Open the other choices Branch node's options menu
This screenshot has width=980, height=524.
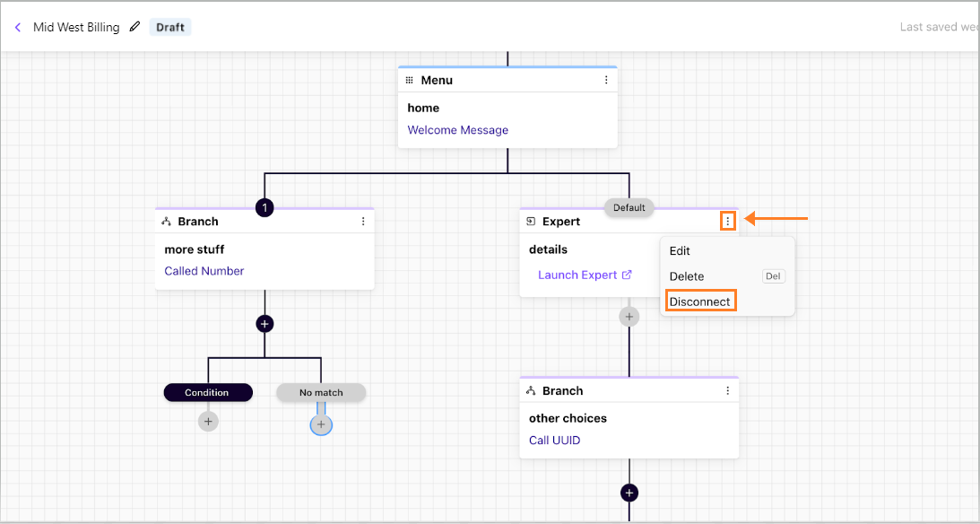tap(727, 391)
